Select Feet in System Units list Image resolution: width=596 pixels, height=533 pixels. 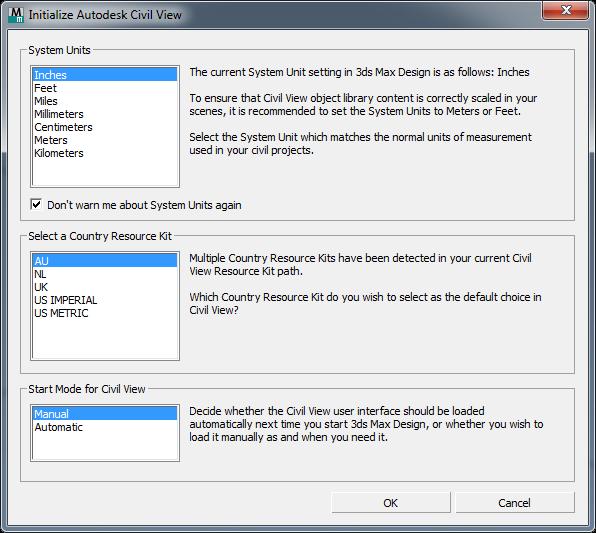pyautogui.click(x=105, y=88)
